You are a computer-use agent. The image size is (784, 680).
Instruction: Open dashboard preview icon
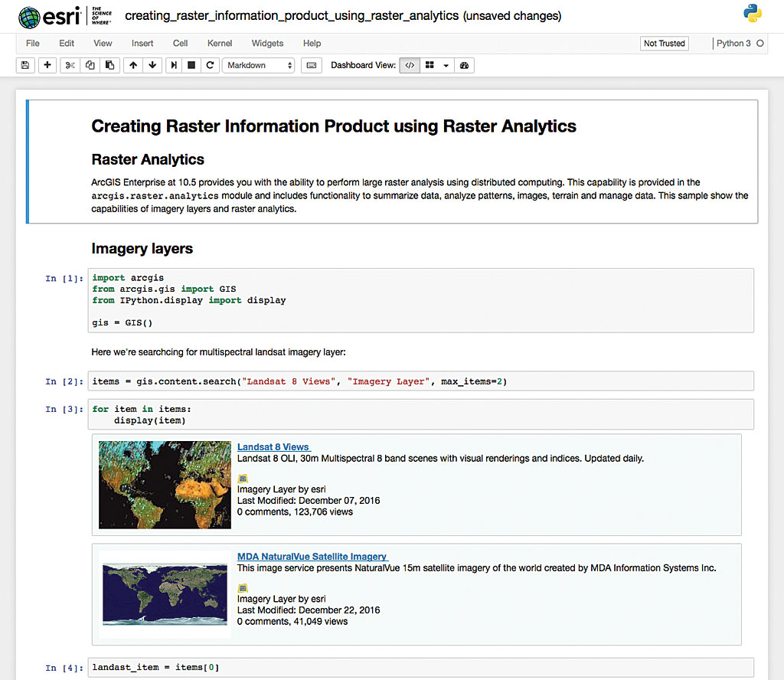464,65
